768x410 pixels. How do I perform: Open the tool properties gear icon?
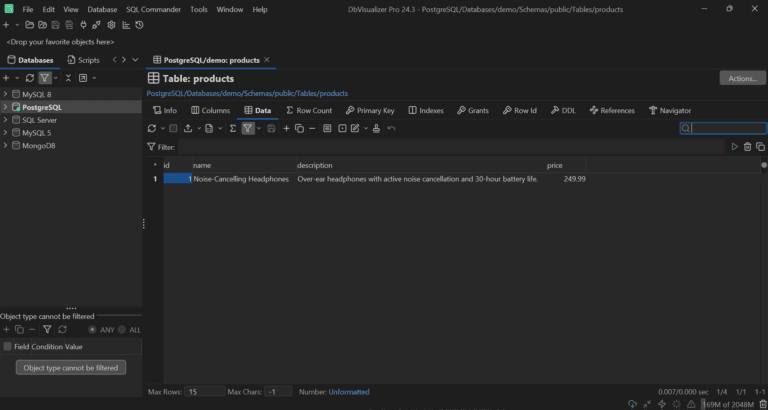[x=111, y=25]
